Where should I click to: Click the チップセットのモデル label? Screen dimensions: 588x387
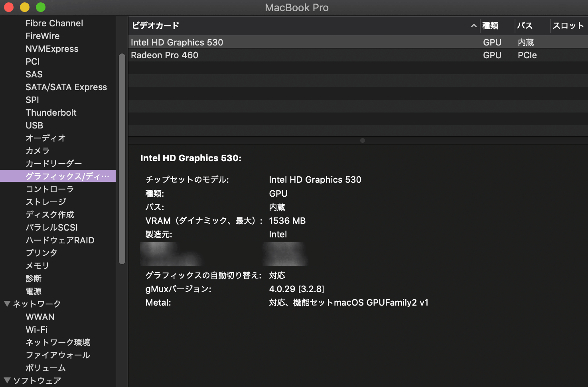click(x=187, y=180)
